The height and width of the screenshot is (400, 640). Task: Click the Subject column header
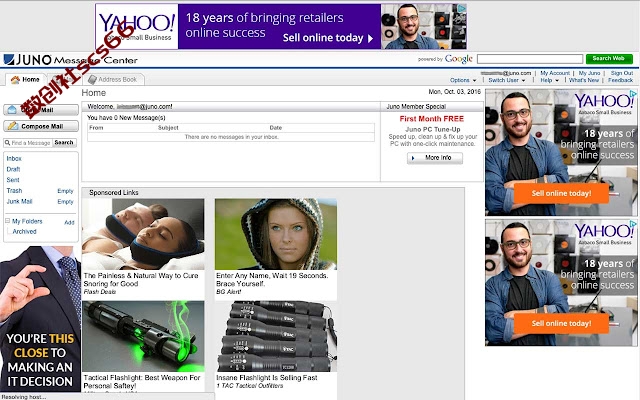(x=168, y=128)
